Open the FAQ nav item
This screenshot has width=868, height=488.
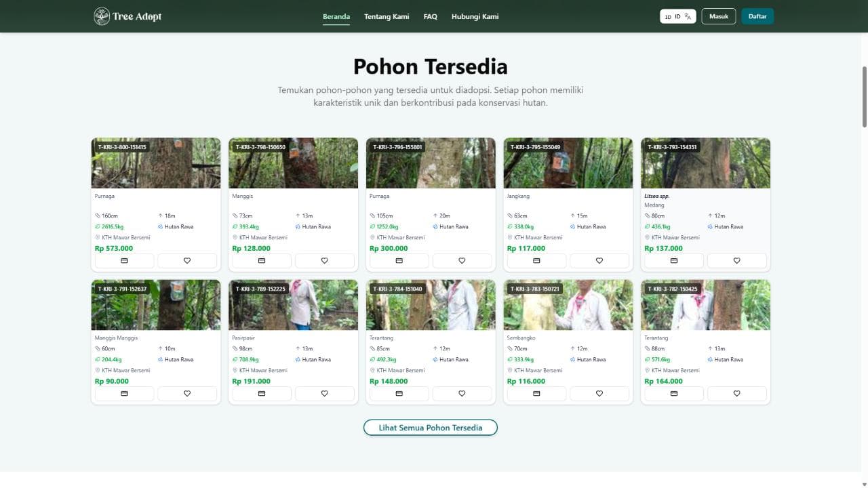tap(431, 16)
